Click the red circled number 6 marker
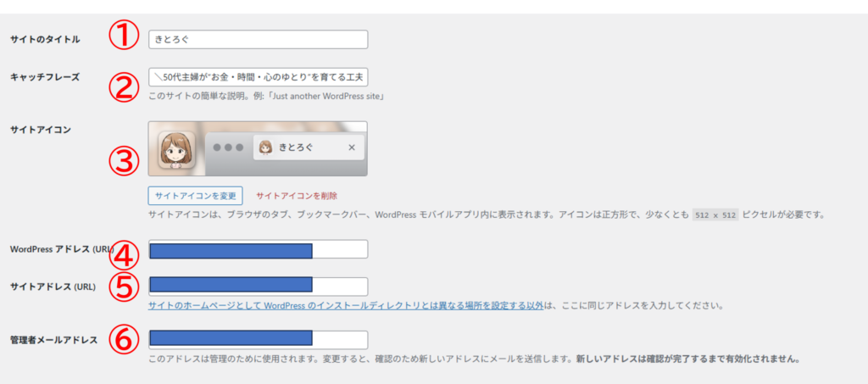This screenshot has width=868, height=384. 124,340
